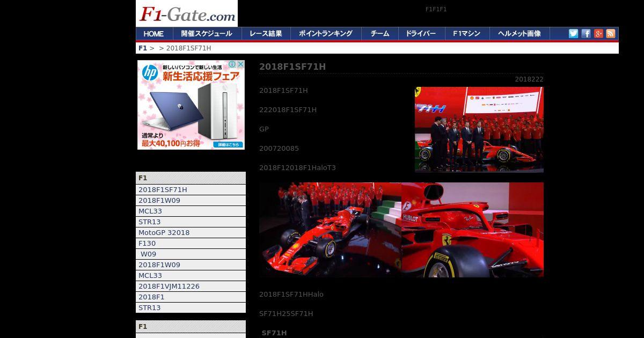Open チーム menu item
644x338 pixels.
point(380,33)
